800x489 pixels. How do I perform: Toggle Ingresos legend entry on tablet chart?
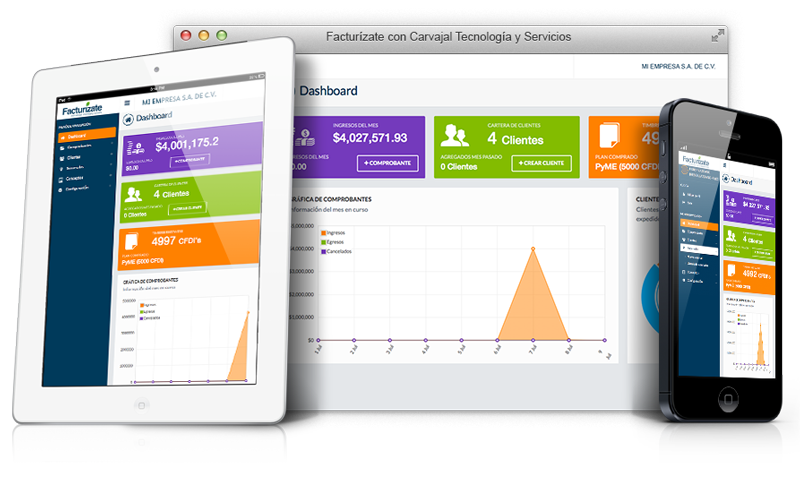tap(148, 305)
